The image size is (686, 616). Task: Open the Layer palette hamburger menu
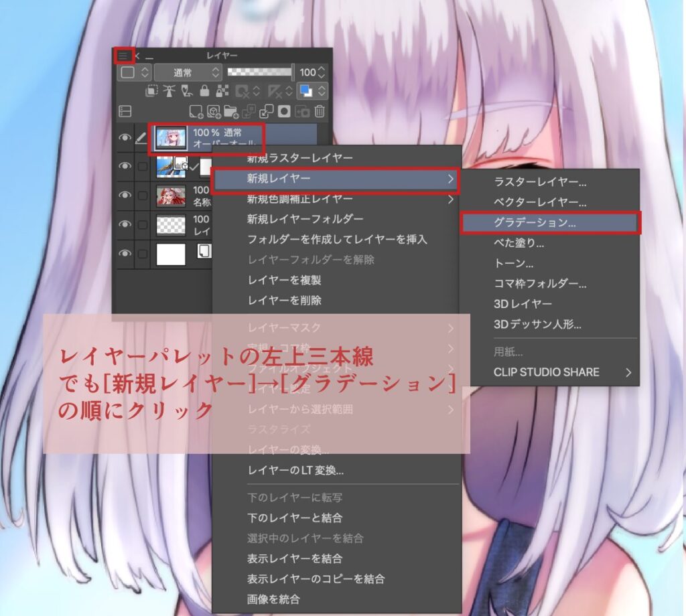coord(124,56)
